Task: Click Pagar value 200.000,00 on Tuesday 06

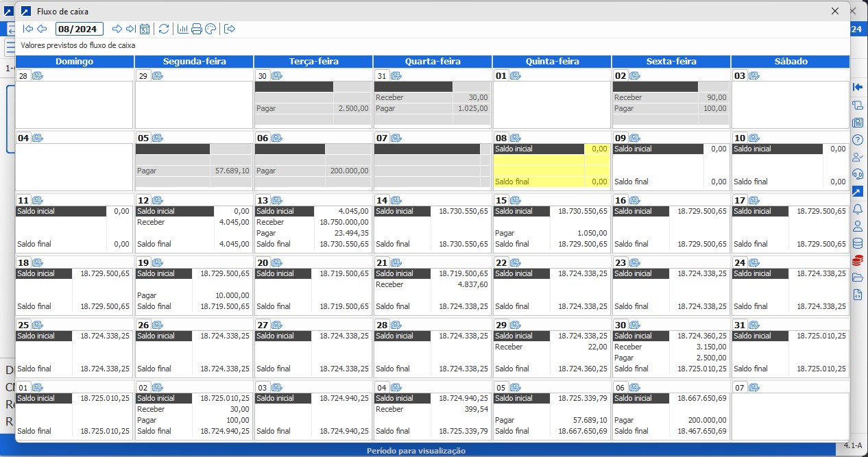Action: (x=348, y=171)
